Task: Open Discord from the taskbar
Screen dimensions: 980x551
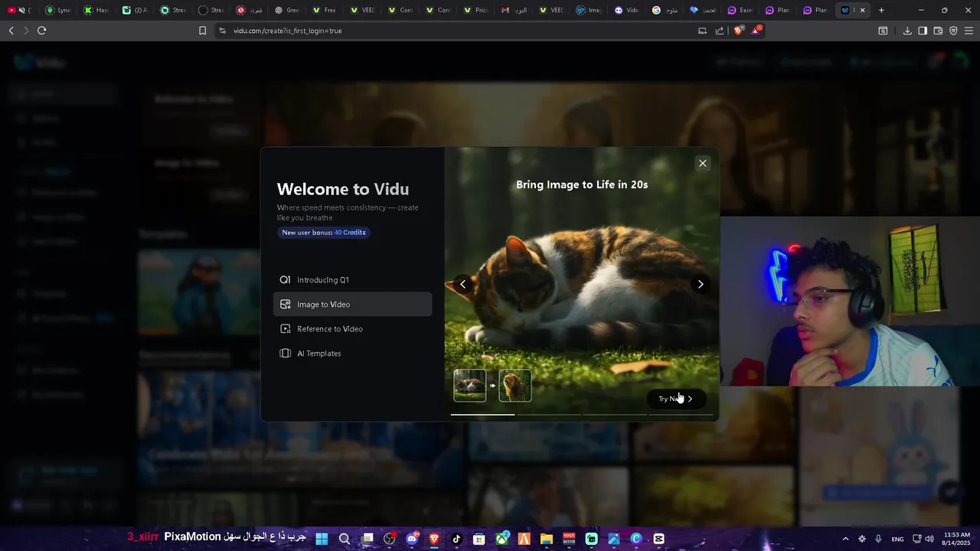Action: [x=413, y=539]
